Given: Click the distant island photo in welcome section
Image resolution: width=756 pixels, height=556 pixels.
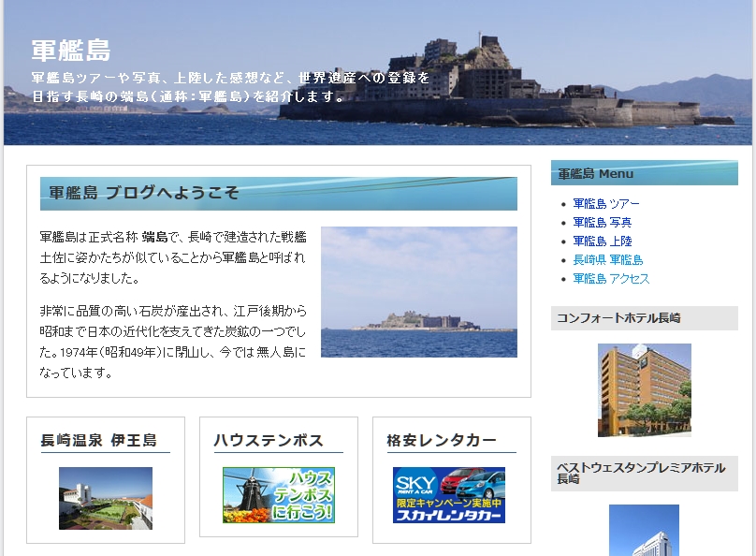Looking at the screenshot, I should click(419, 292).
